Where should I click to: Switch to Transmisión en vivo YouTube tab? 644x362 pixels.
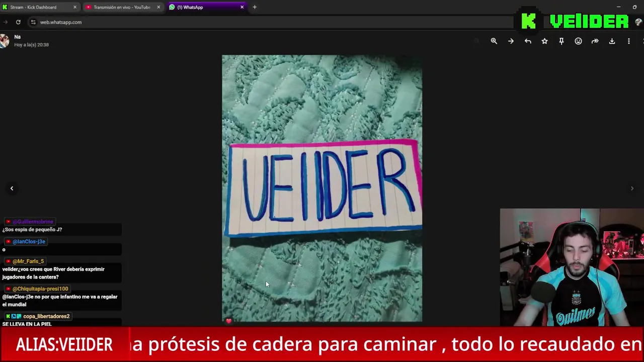click(122, 7)
